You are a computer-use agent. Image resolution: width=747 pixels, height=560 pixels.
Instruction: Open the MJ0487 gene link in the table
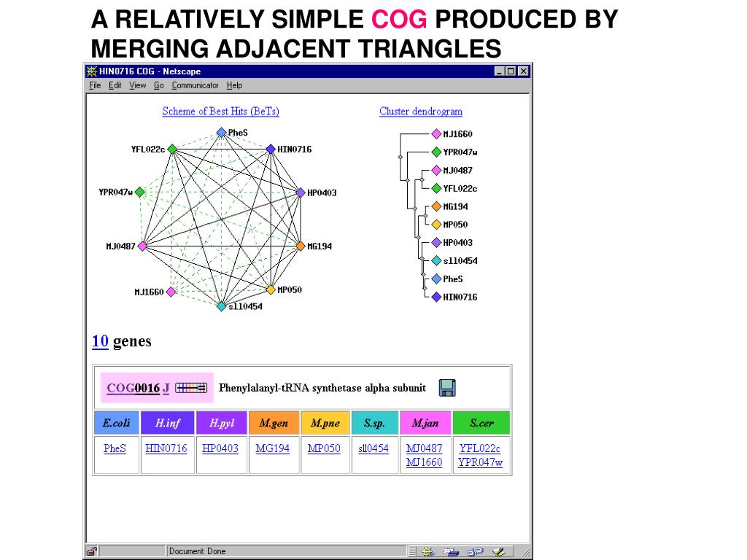pos(424,448)
